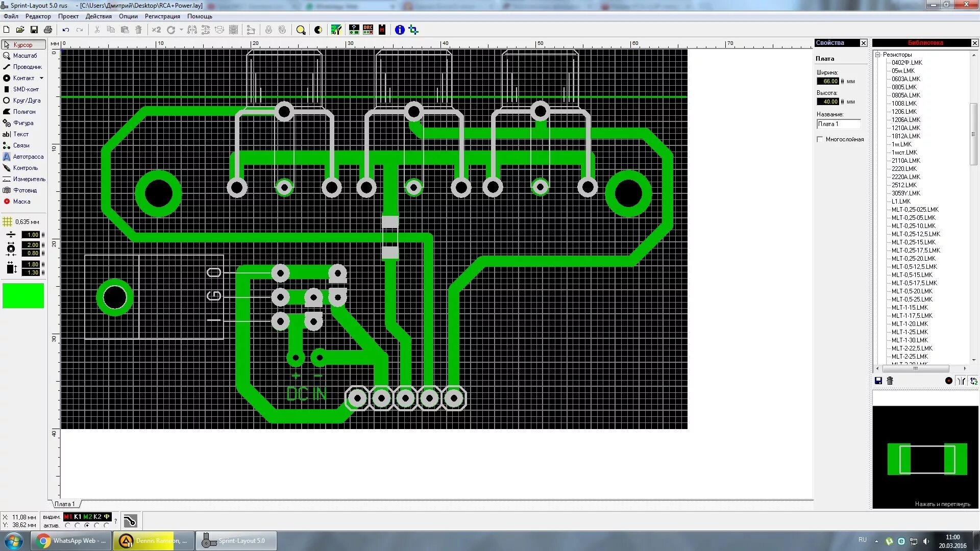Click the Save floppy disk toolbar icon

coord(34,30)
